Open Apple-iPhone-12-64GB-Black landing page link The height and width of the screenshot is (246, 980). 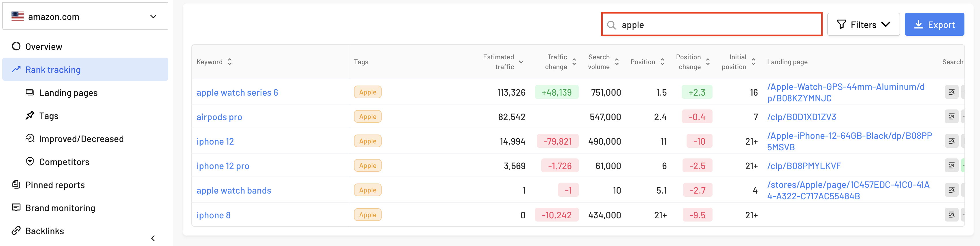click(849, 141)
